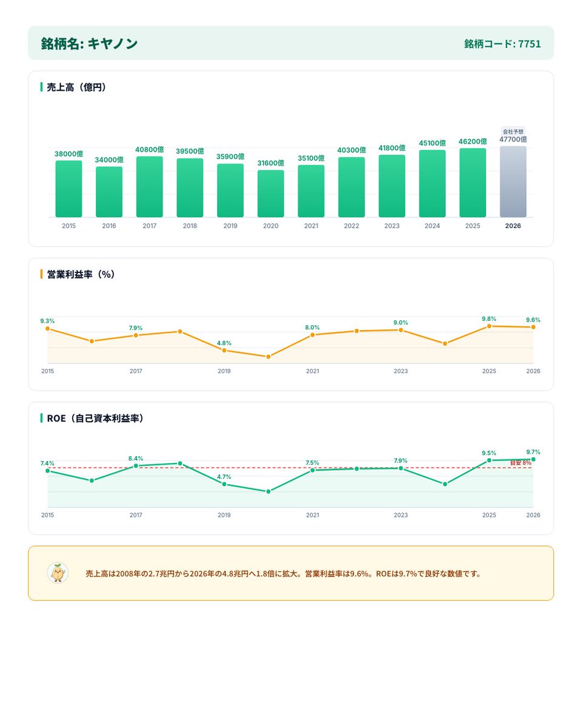Select the 2015 revenue bar
582x728 pixels.
click(x=69, y=189)
